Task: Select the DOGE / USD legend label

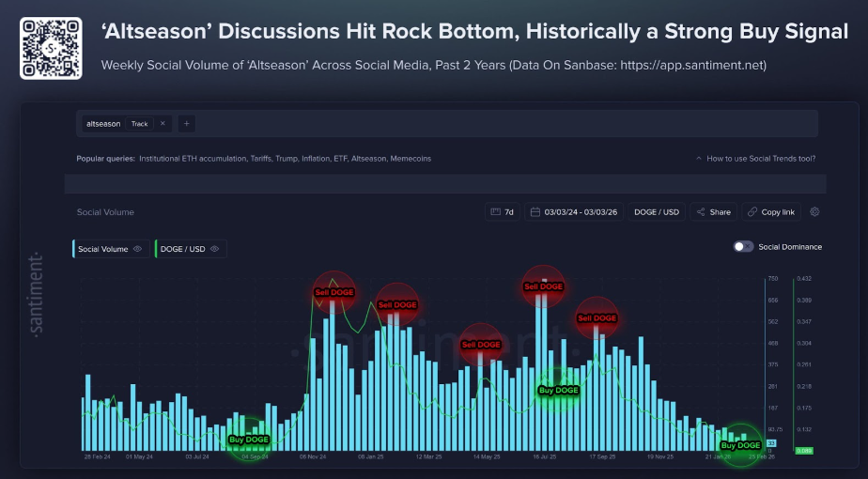Action: [182, 249]
